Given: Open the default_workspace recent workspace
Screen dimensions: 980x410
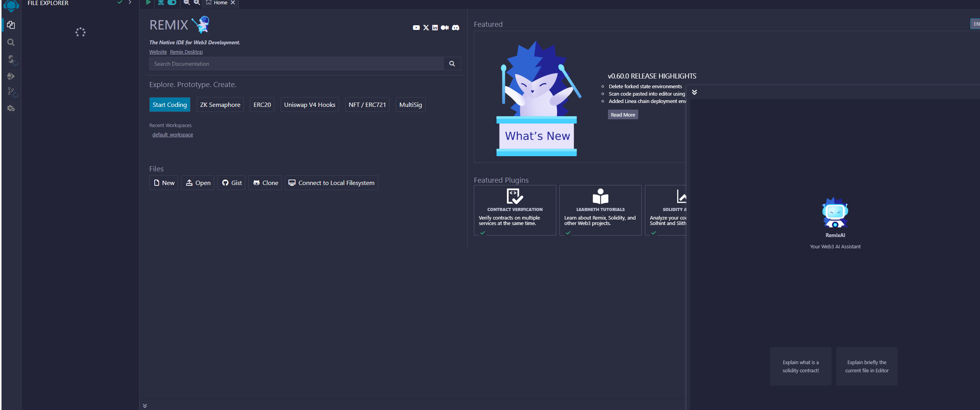Looking at the screenshot, I should [x=173, y=135].
